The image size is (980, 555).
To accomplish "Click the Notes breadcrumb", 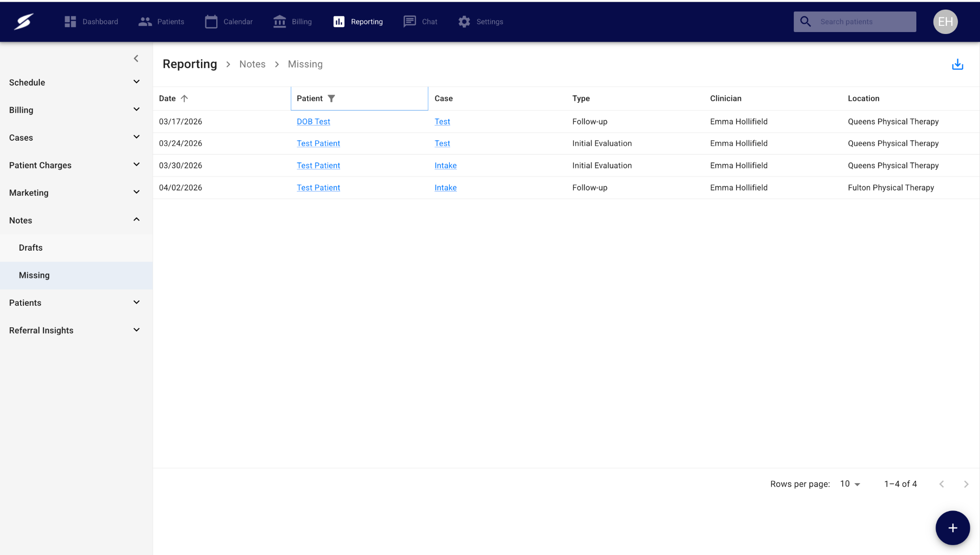I will [252, 64].
